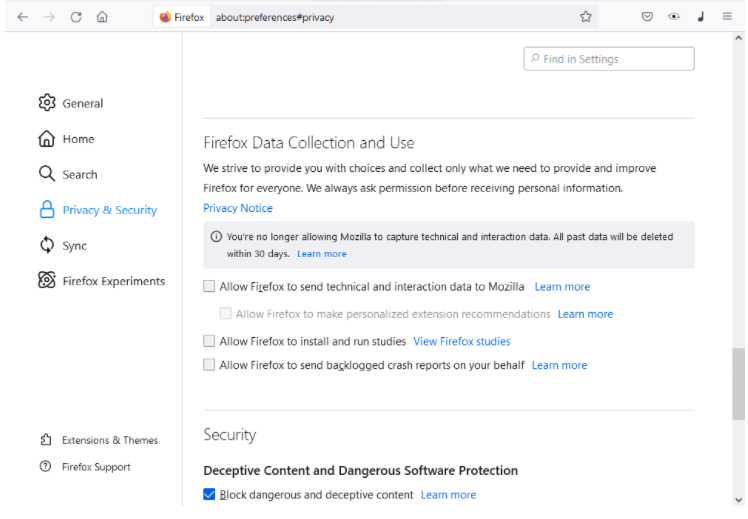
Task: Click the Firefox identity icon in address bar
Action: (165, 17)
